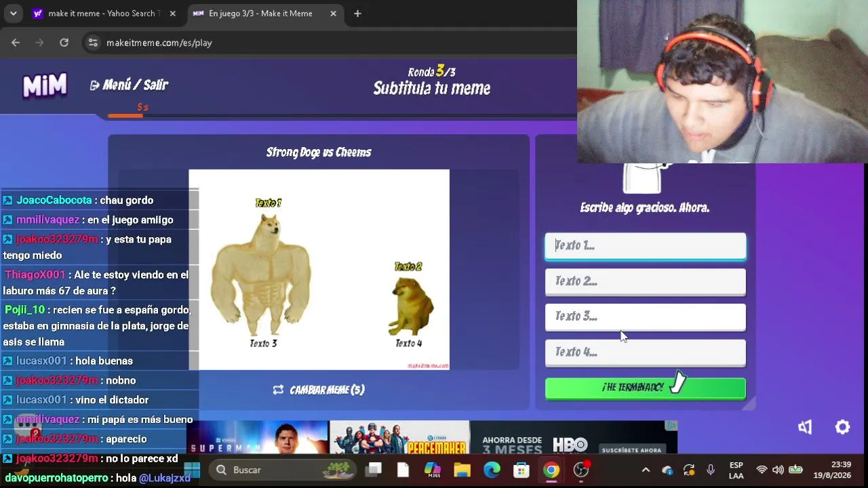Screen dimensions: 868x488
Task: Open game settings gear icon
Action: point(842,427)
